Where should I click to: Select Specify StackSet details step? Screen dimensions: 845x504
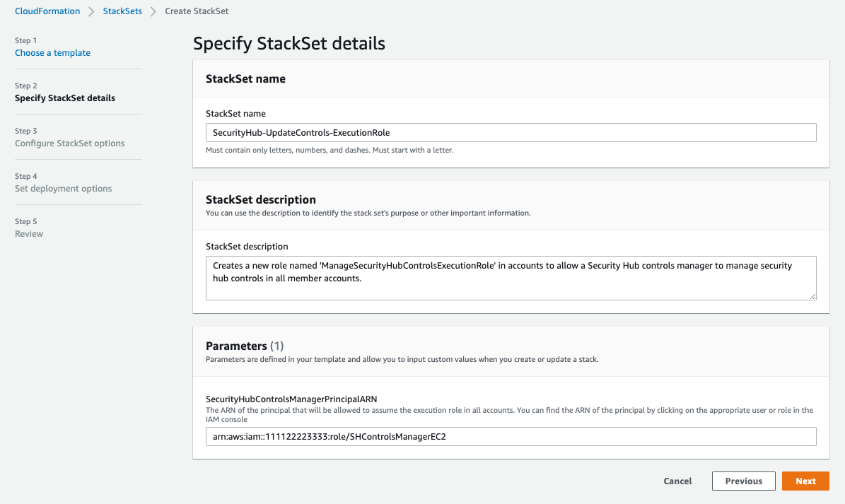coord(65,98)
